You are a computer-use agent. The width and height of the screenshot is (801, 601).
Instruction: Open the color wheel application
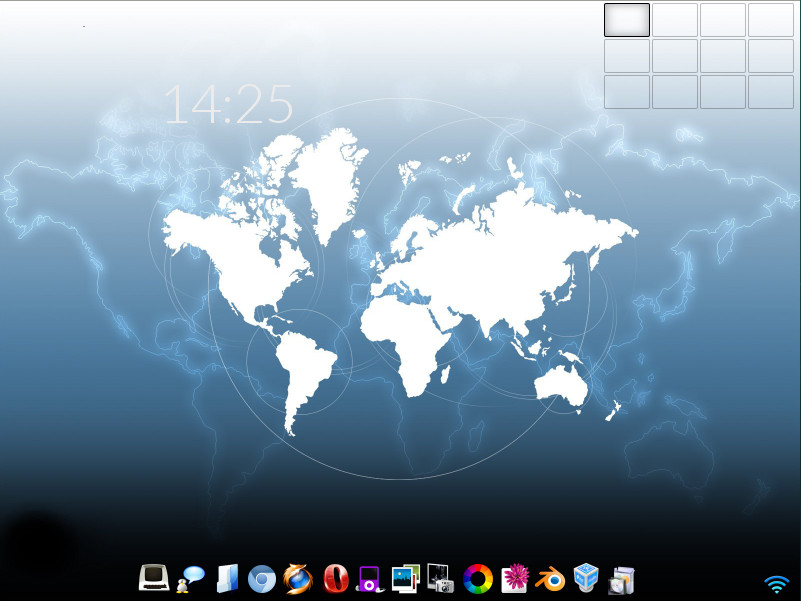tap(478, 578)
